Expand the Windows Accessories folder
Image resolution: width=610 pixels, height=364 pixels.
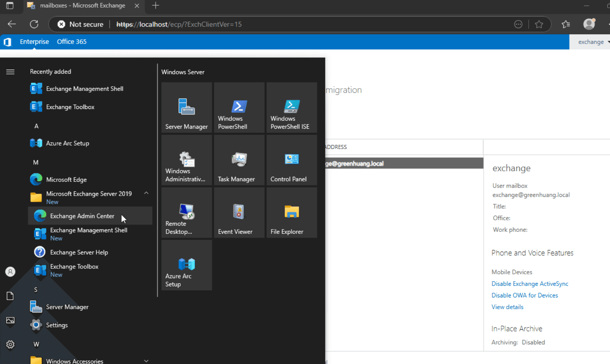click(90, 361)
